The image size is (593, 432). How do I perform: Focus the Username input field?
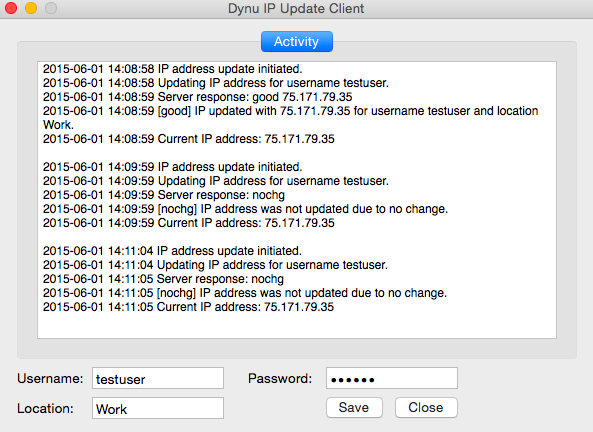coord(158,378)
